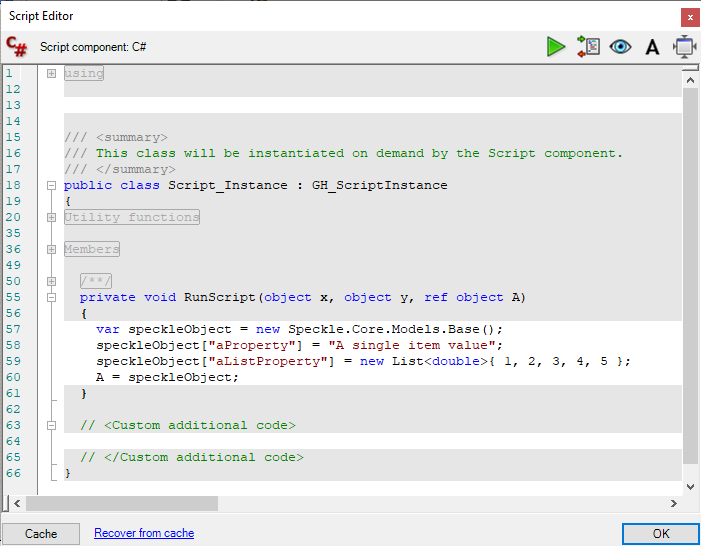Click the horizontal scrollbar right arrow
Viewport: 701px width, 546px height.
pos(674,504)
